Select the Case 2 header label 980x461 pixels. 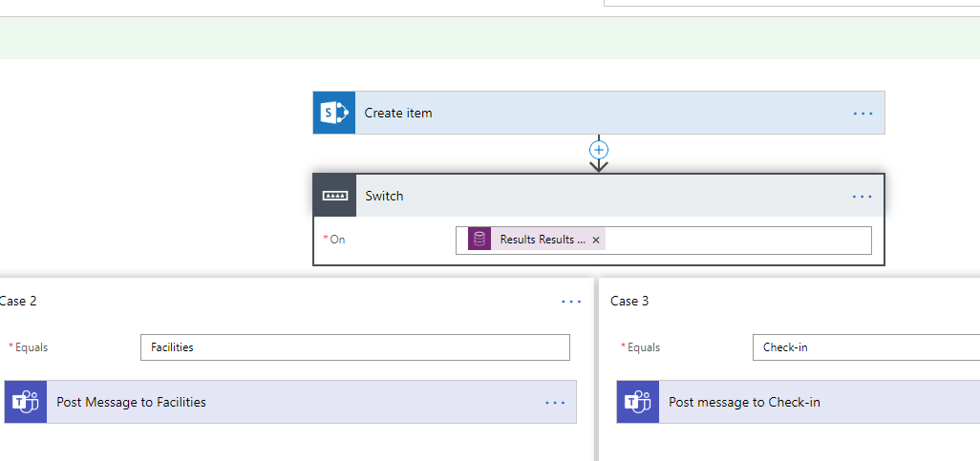click(x=18, y=301)
